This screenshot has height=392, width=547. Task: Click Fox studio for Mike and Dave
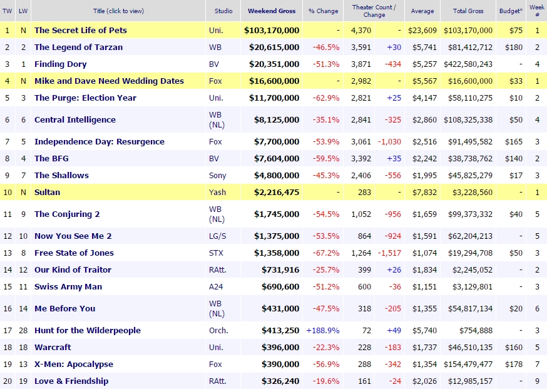(x=215, y=81)
